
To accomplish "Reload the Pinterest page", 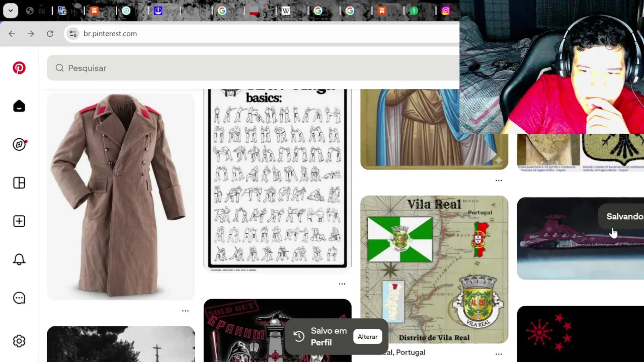I will click(50, 34).
